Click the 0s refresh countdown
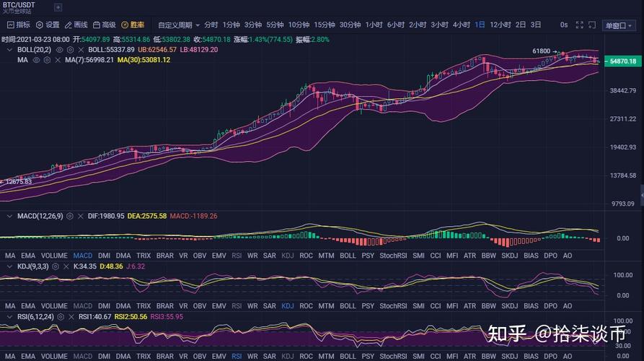 click(564, 25)
